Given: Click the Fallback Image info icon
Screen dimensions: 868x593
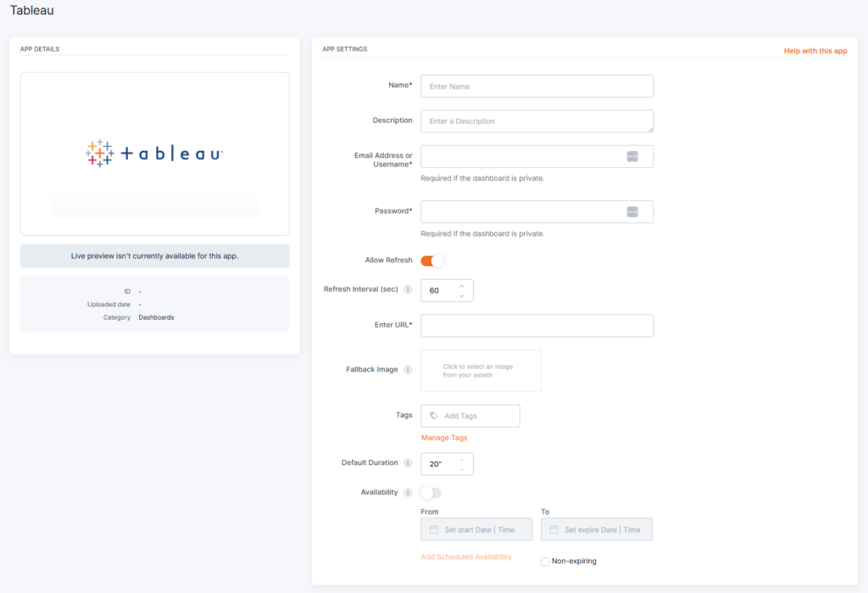Looking at the screenshot, I should point(408,370).
